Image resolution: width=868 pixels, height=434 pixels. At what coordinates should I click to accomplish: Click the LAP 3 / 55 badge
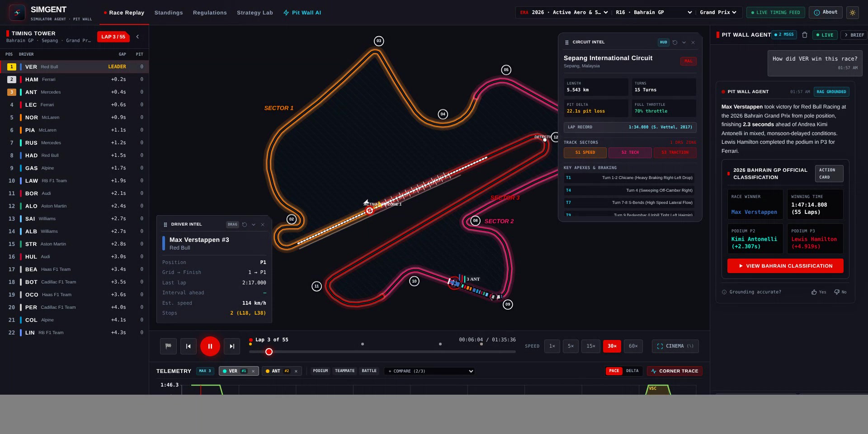click(113, 37)
